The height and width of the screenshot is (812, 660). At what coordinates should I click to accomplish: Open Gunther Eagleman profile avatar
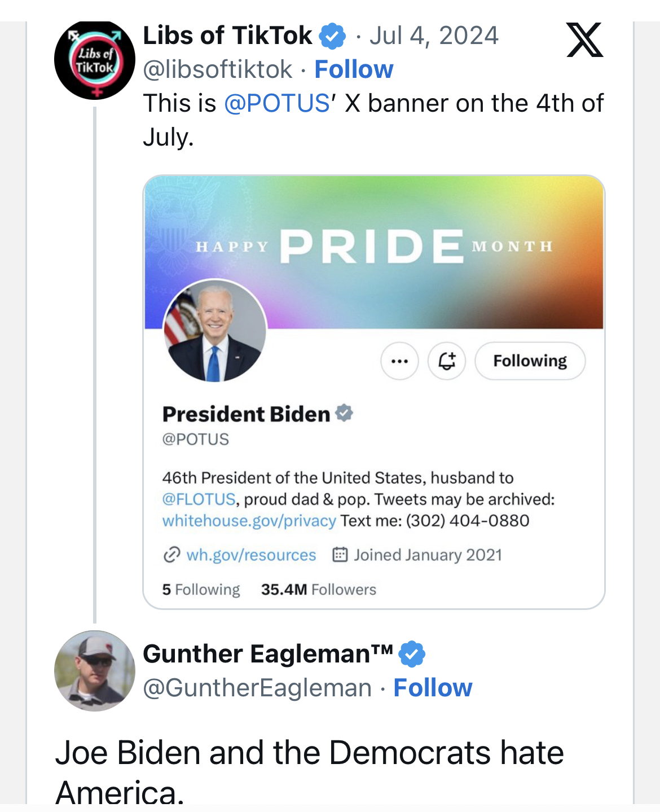(95, 671)
